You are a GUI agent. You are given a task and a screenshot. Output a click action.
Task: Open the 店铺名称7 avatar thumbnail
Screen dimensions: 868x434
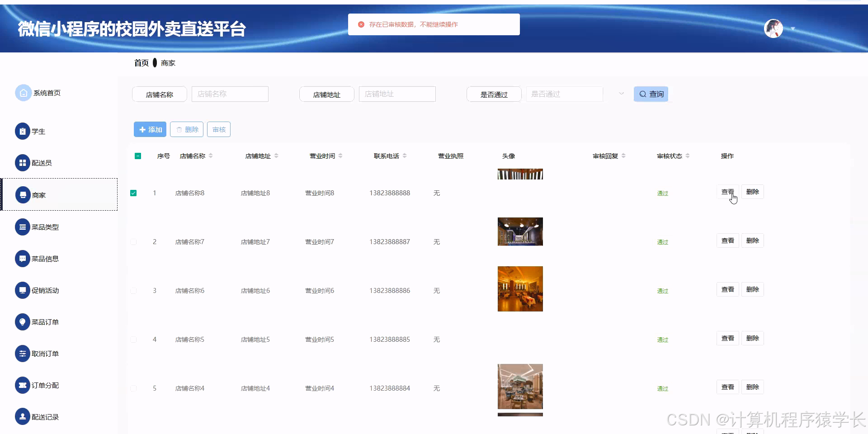[520, 231]
